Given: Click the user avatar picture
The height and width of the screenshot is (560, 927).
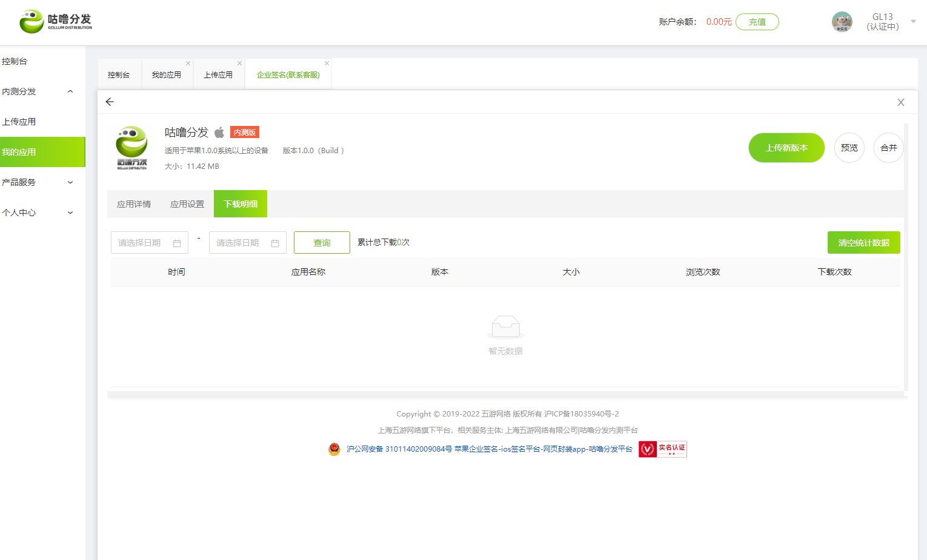Looking at the screenshot, I should tap(842, 22).
